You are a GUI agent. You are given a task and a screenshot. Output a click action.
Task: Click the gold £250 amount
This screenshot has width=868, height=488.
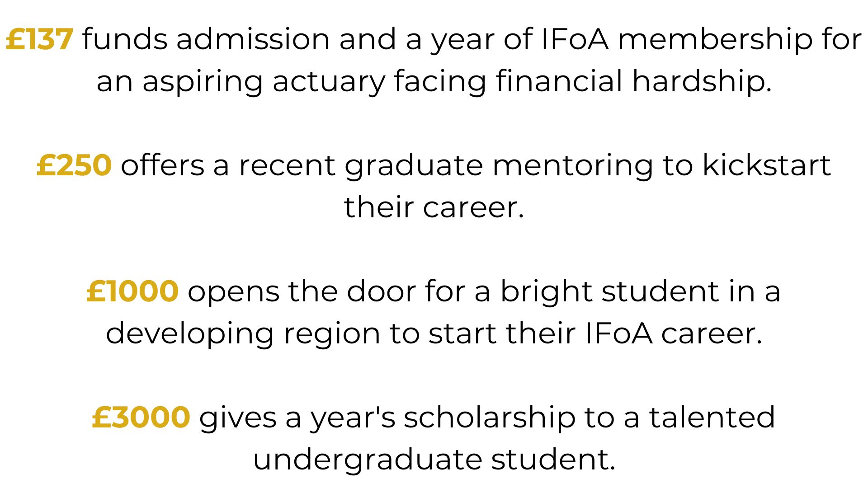pos(74,165)
